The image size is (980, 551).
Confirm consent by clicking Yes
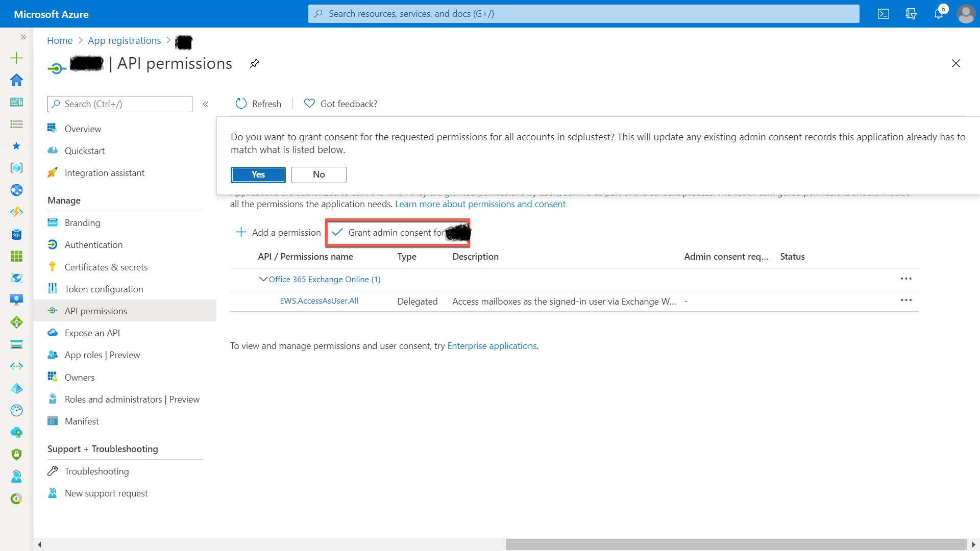(258, 174)
